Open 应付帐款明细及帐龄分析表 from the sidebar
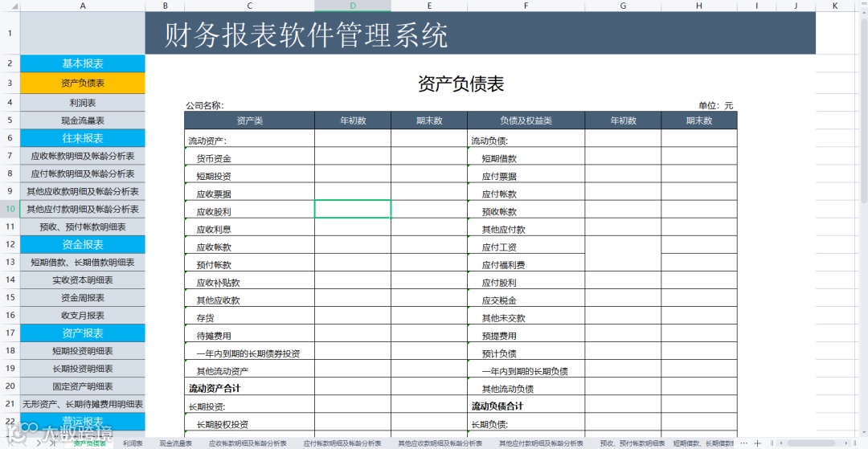The image size is (868, 449). (x=83, y=173)
